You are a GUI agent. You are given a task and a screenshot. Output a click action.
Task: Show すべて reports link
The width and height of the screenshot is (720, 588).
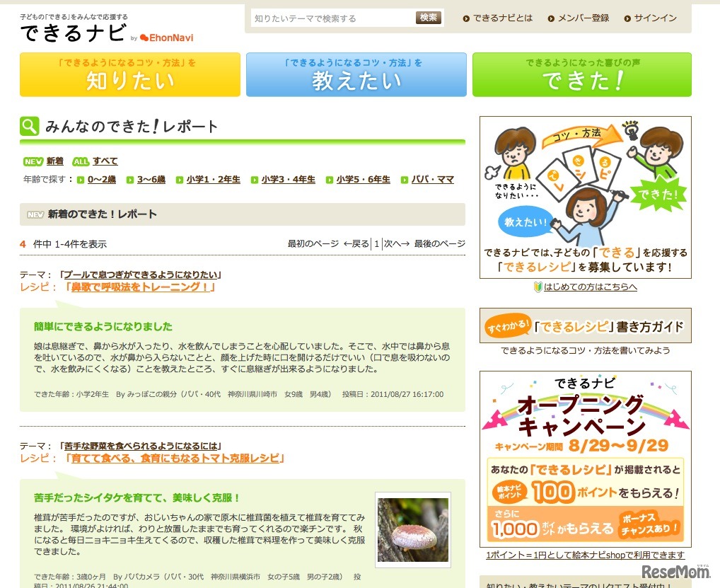pyautogui.click(x=105, y=161)
